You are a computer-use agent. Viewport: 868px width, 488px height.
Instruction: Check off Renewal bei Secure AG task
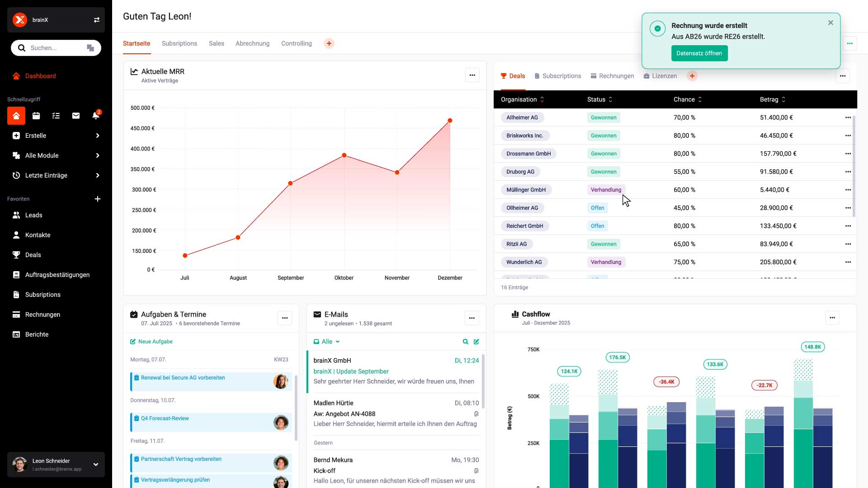coord(137,378)
